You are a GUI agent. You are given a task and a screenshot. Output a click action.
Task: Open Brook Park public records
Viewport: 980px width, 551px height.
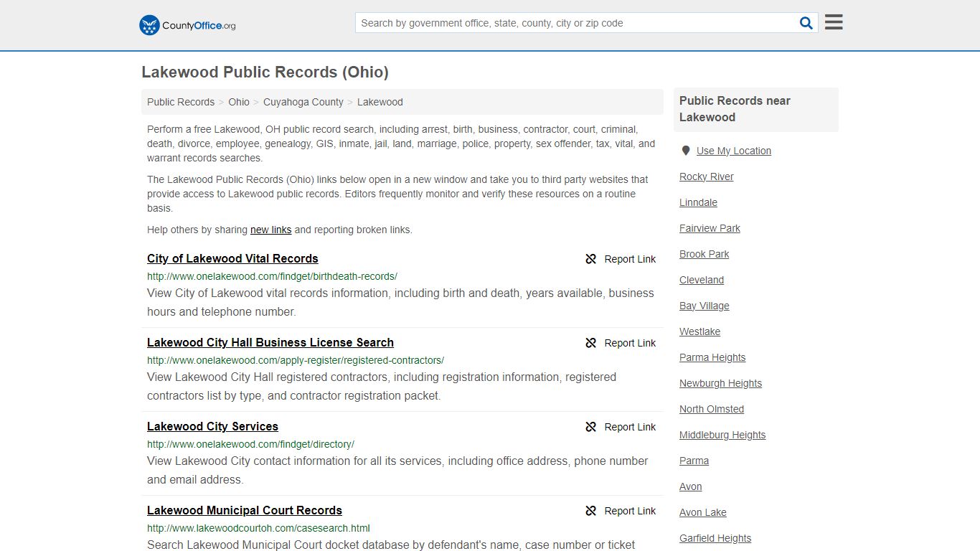click(704, 254)
